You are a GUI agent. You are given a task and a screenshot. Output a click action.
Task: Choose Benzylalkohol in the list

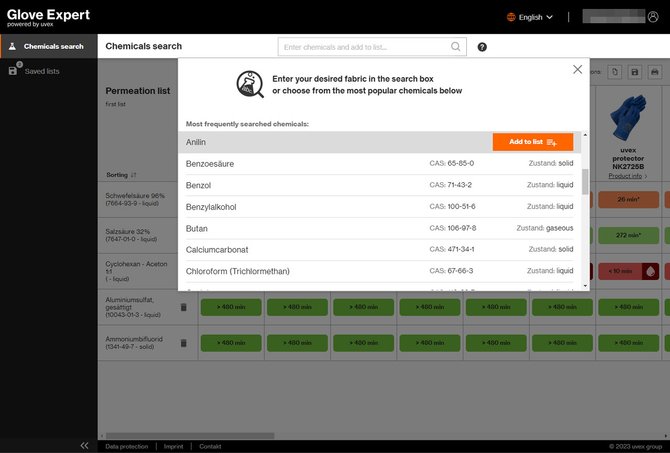(x=379, y=206)
